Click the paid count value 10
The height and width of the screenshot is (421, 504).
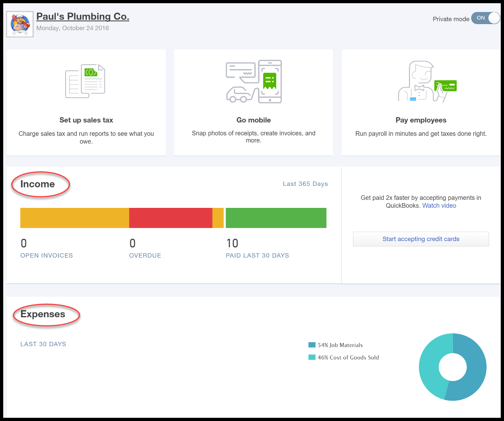click(232, 243)
